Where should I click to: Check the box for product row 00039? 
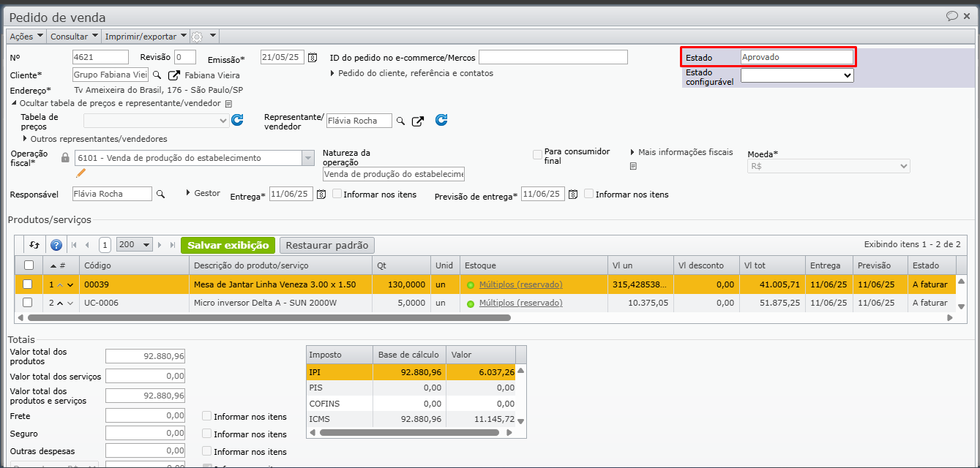coord(28,284)
